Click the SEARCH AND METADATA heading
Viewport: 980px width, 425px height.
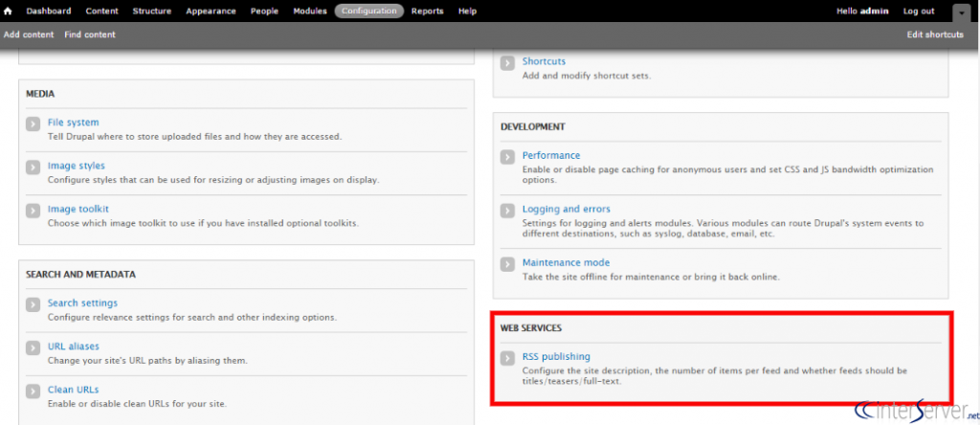coord(80,275)
